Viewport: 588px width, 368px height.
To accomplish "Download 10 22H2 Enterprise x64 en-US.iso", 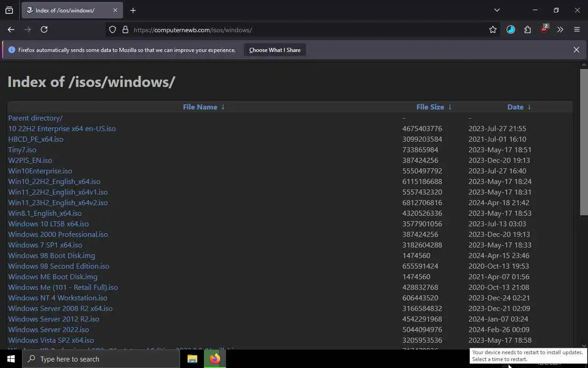I will (62, 129).
